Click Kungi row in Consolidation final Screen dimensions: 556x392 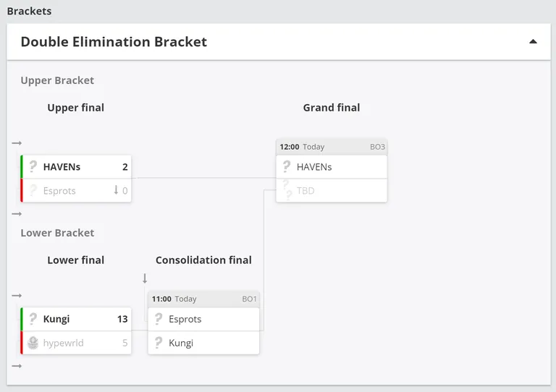(x=203, y=343)
